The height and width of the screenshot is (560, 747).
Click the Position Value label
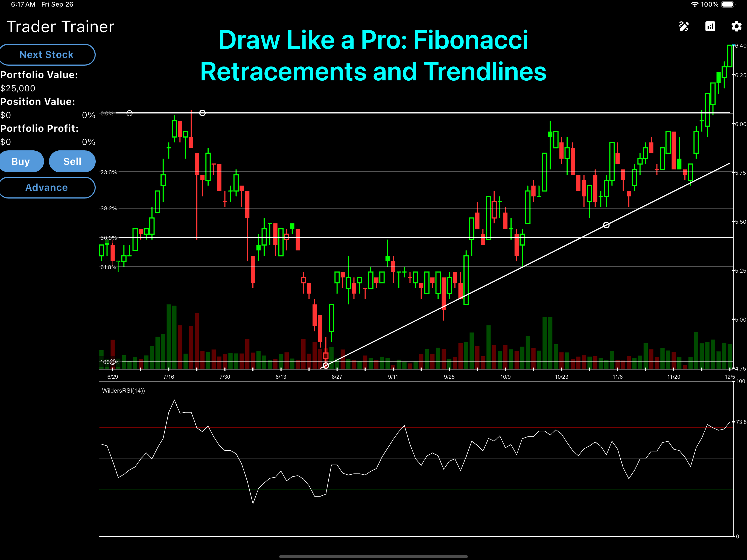(x=37, y=102)
